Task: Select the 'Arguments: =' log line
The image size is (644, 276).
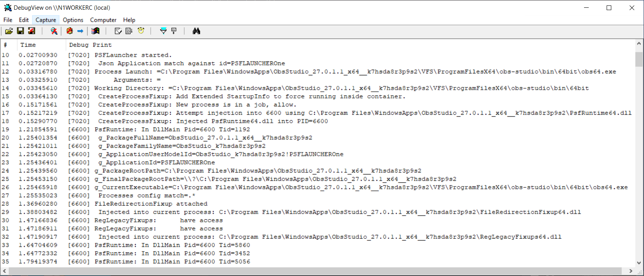Action: pyautogui.click(x=318, y=80)
